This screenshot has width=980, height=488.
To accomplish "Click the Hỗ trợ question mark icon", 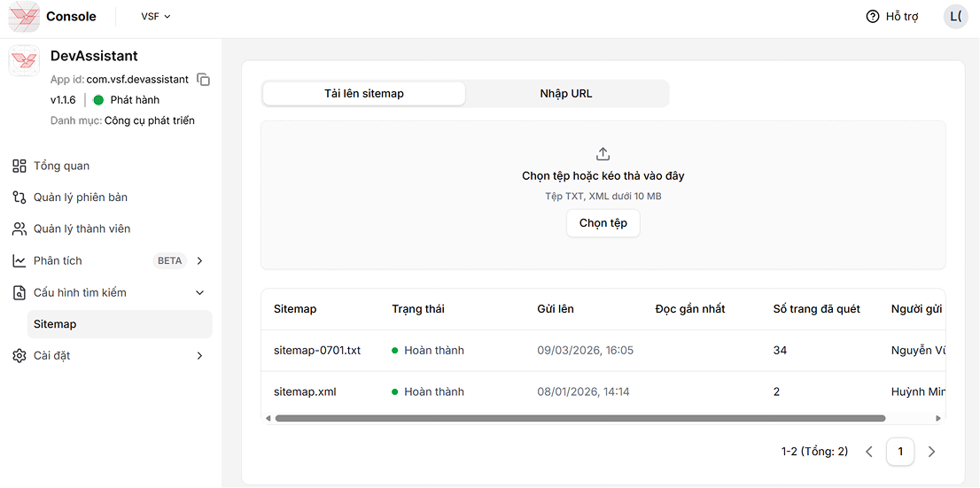I will pyautogui.click(x=873, y=17).
